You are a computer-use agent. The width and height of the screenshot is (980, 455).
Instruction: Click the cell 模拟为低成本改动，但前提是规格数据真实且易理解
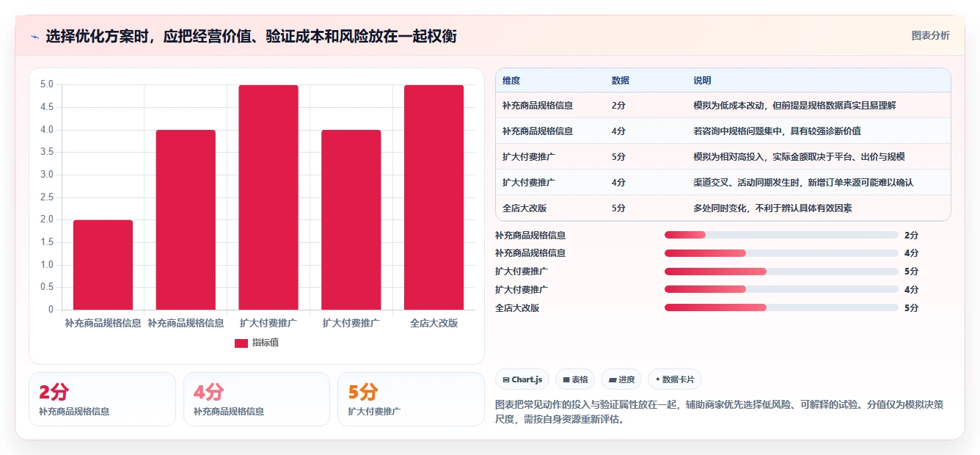[x=794, y=106]
